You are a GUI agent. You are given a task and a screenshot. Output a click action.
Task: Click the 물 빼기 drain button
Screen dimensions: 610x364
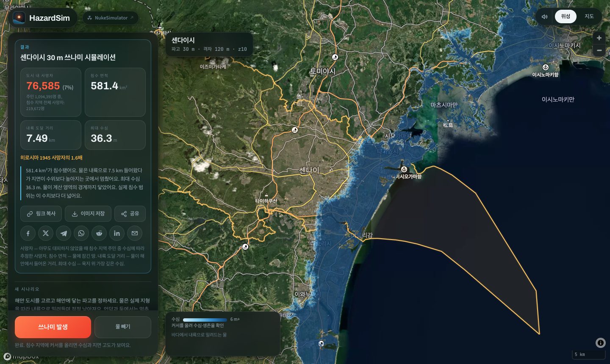point(123,327)
